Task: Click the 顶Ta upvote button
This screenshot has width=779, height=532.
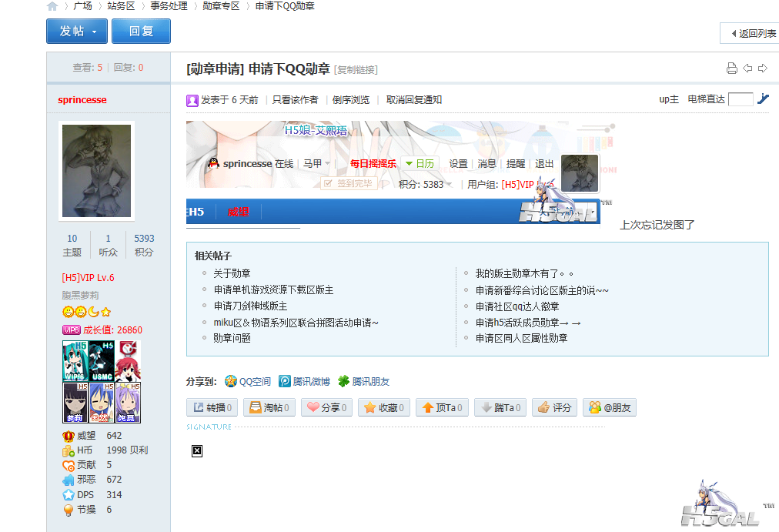Action: (442, 407)
